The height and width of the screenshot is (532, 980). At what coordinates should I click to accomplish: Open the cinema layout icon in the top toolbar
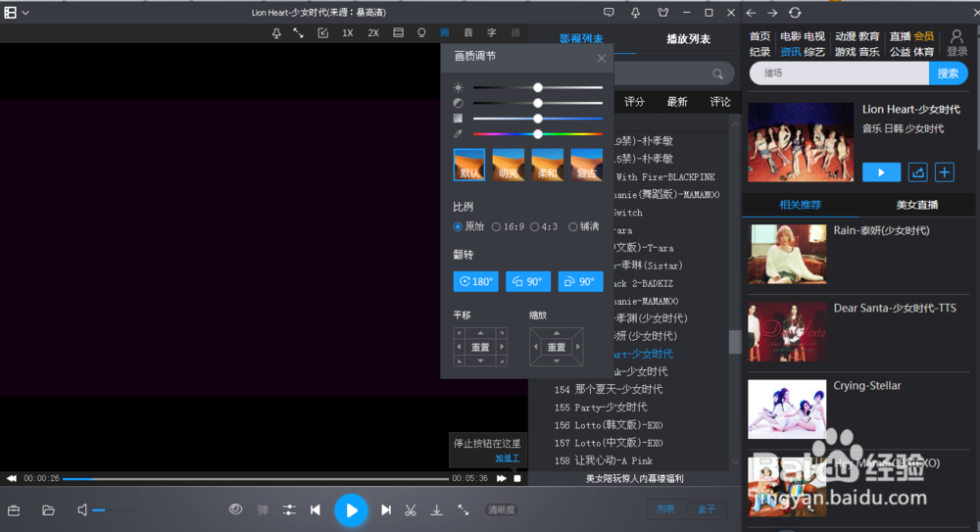(398, 32)
